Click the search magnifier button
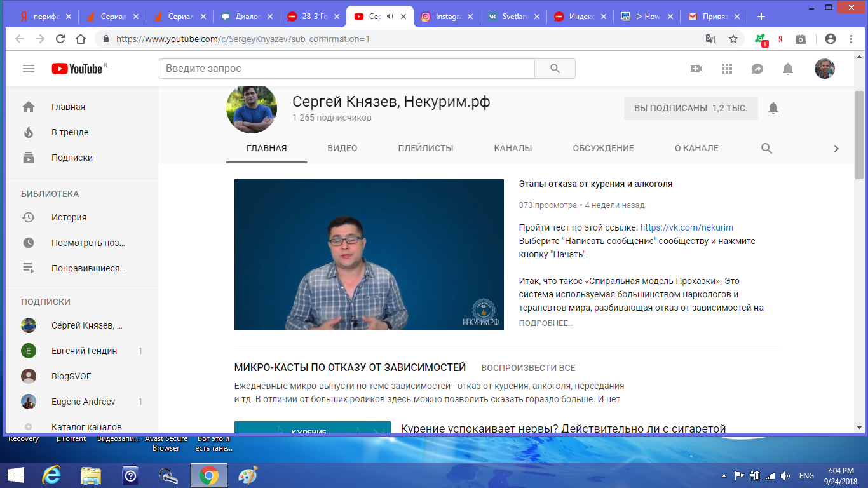 [x=555, y=69]
